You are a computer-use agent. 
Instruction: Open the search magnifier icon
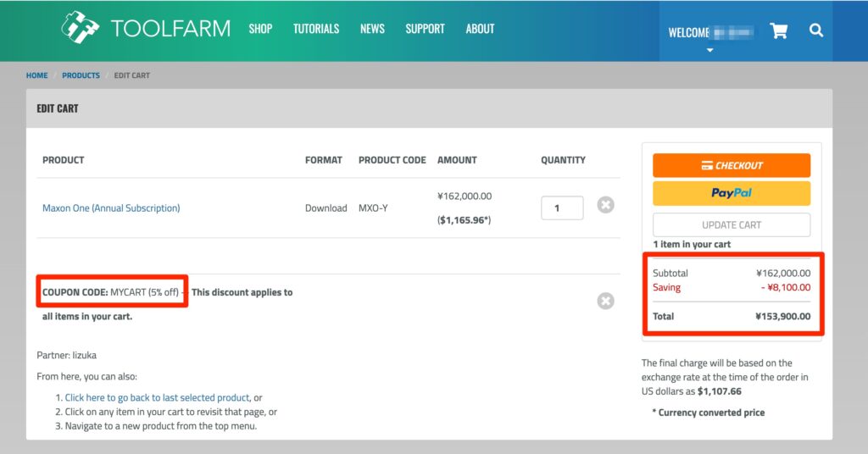click(816, 30)
